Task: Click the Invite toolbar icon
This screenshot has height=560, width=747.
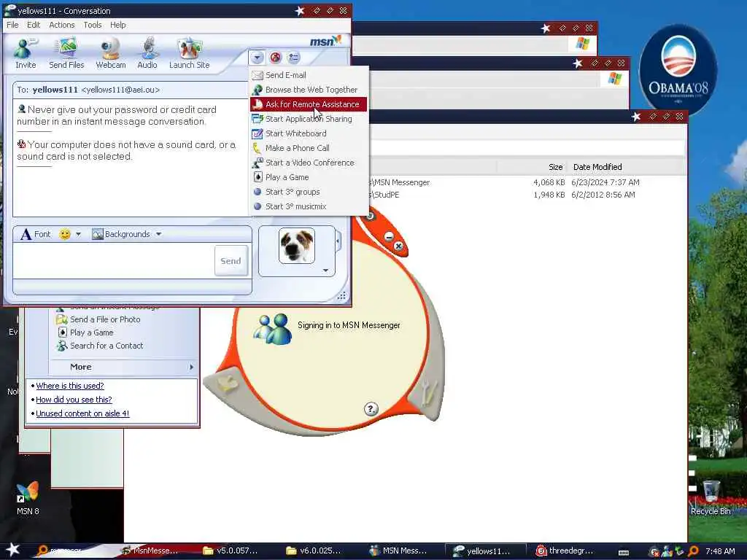Action: pos(26,53)
